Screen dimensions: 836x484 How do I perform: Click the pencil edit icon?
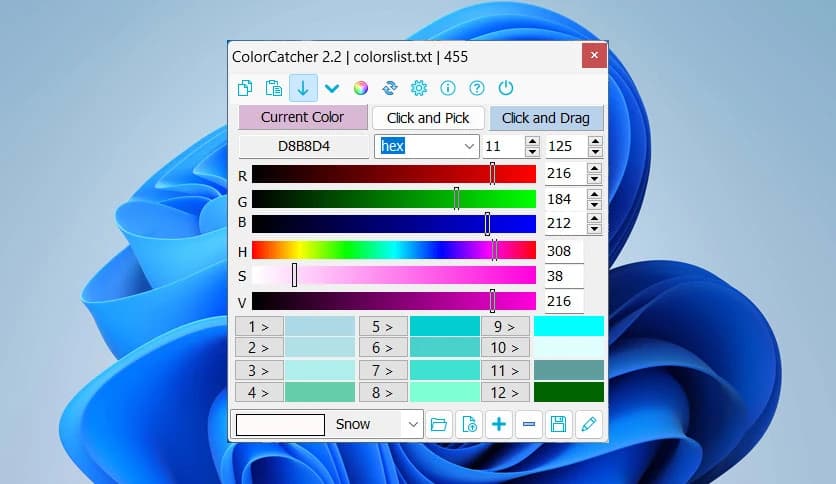589,424
